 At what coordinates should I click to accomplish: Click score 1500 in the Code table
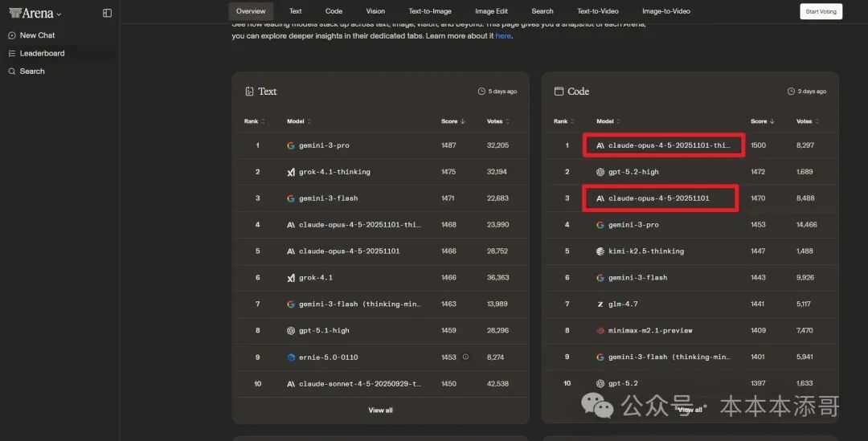759,145
